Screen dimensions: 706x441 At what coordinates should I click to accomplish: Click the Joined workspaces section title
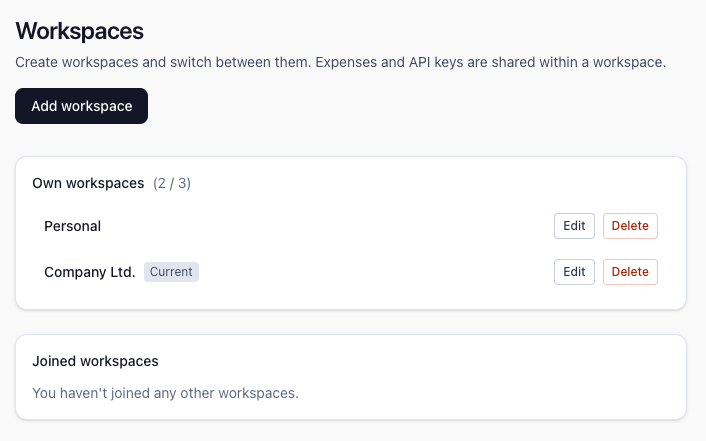(x=95, y=361)
